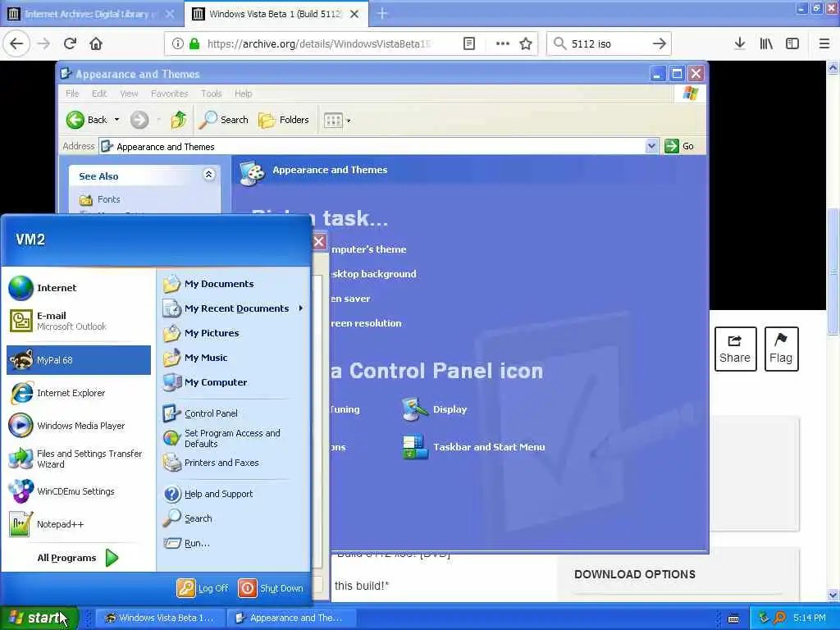Open Firefox hamburger menu
The image size is (840, 630).
(824, 44)
